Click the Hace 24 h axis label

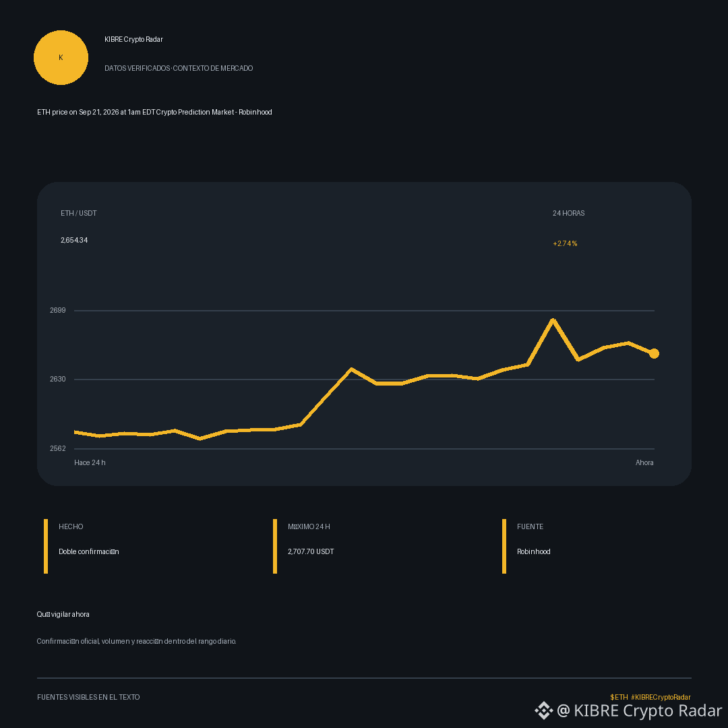click(90, 462)
